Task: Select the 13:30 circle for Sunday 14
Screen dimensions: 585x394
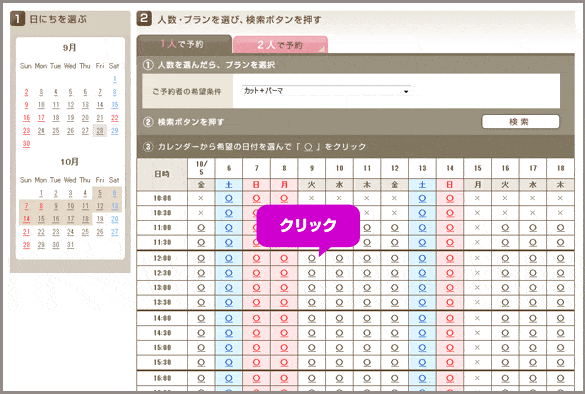Action: point(450,303)
